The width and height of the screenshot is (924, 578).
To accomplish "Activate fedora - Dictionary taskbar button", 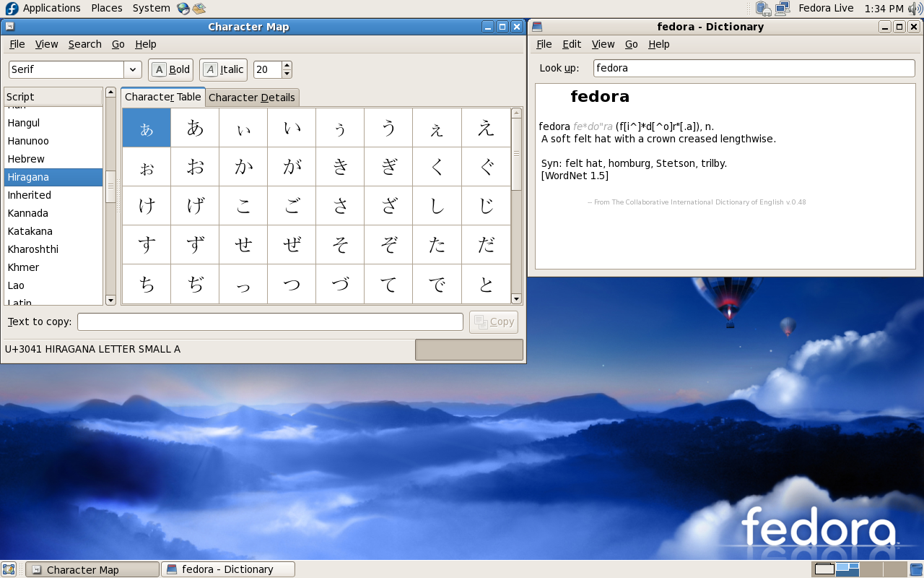I will tap(228, 569).
